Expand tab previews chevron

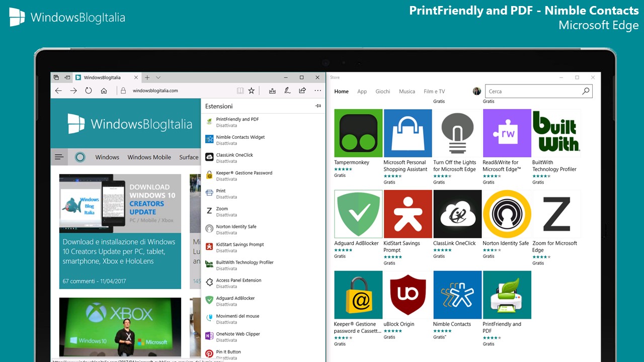158,77
